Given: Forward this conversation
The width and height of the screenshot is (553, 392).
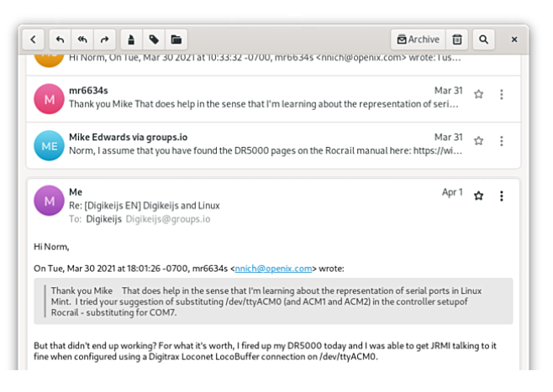Looking at the screenshot, I should [105, 39].
